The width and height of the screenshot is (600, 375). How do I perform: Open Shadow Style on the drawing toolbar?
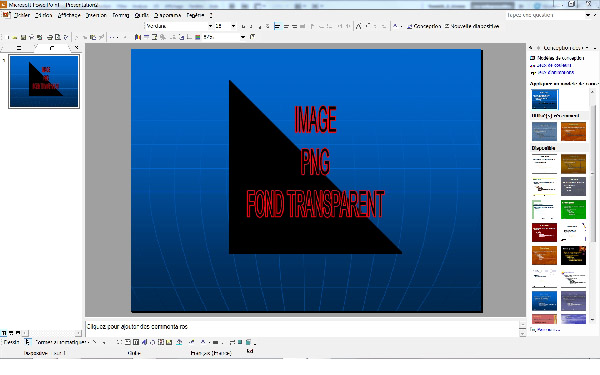(240, 342)
